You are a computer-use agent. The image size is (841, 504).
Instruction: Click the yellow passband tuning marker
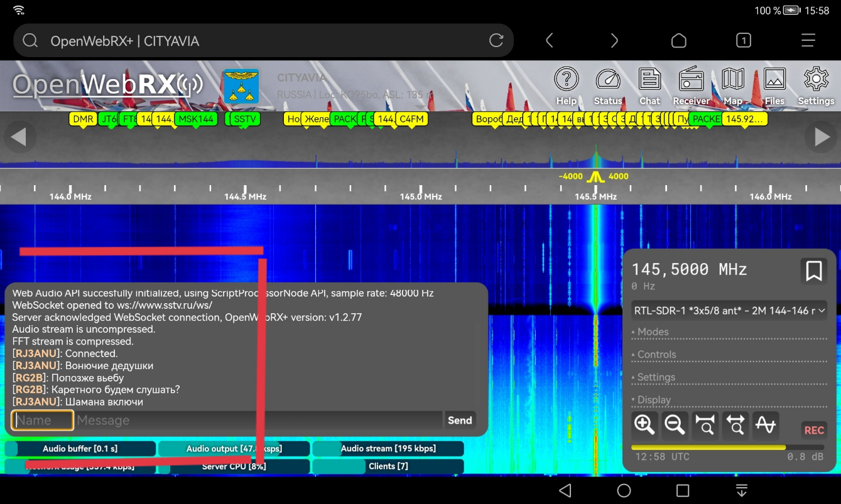[x=595, y=177]
